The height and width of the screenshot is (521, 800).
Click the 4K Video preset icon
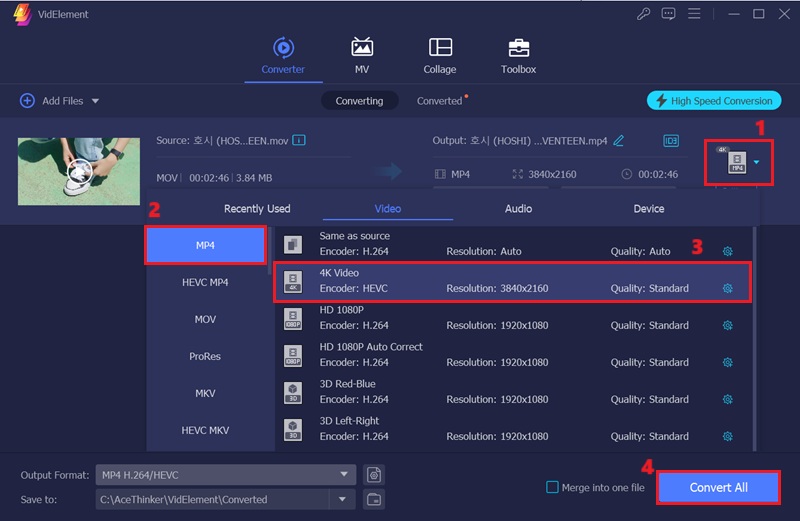point(293,282)
